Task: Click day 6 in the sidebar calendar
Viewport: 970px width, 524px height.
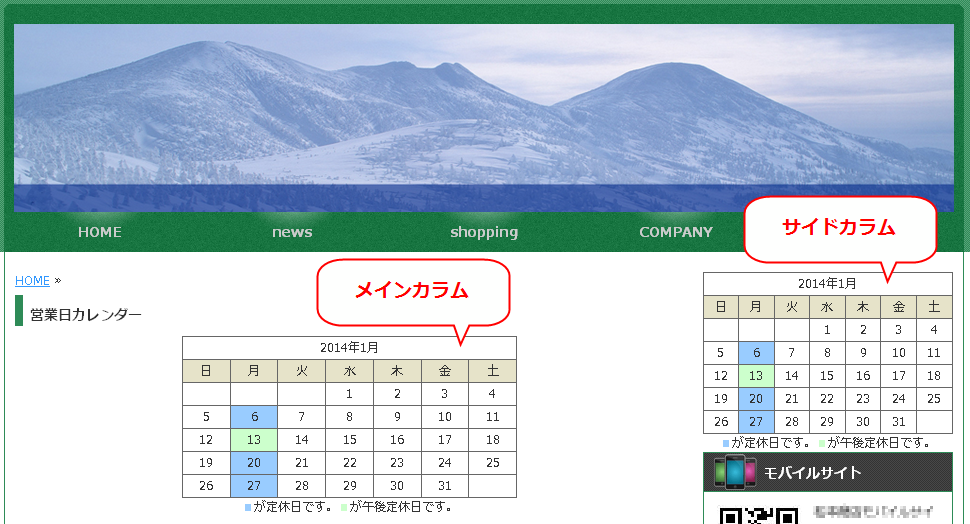Action: 756,353
